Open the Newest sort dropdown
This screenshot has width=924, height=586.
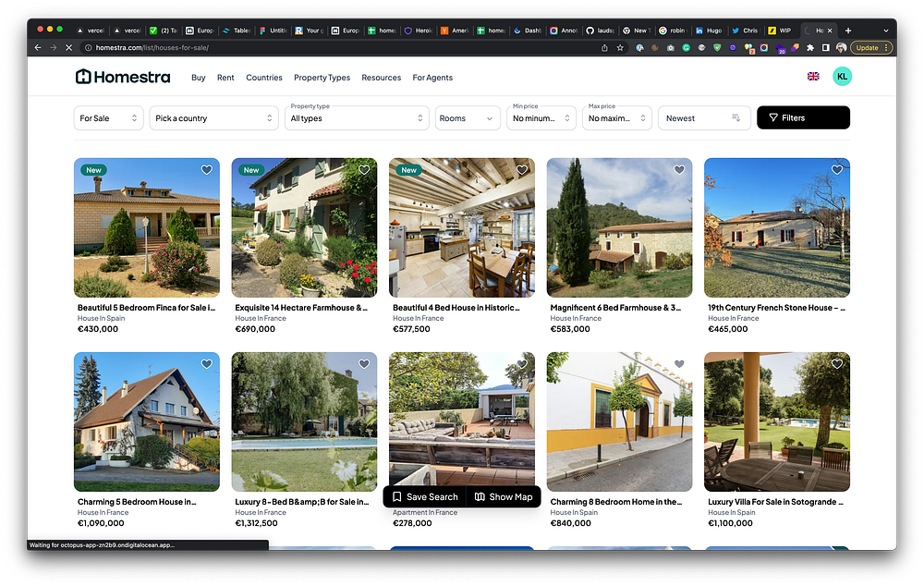704,118
